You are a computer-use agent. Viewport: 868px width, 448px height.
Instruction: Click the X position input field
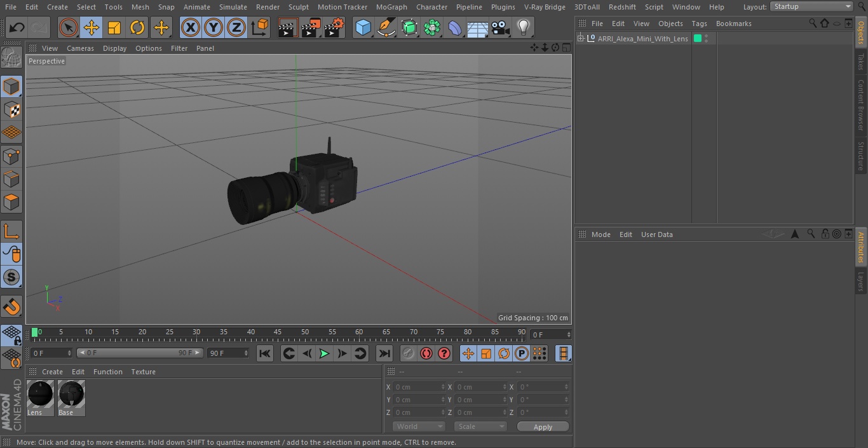419,387
